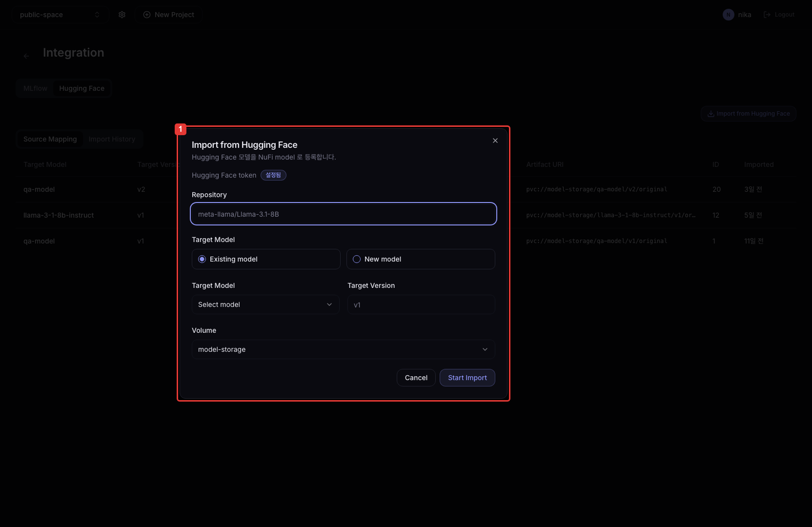Click the Start Import button

coord(467,378)
